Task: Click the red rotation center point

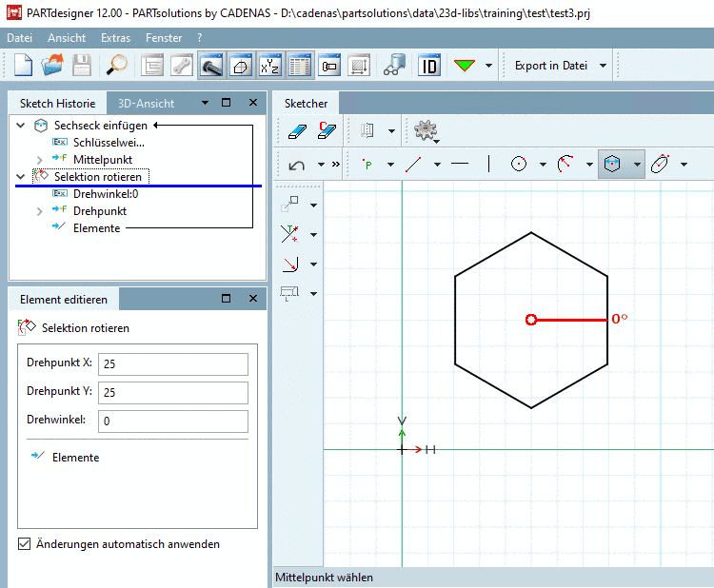Action: (531, 320)
